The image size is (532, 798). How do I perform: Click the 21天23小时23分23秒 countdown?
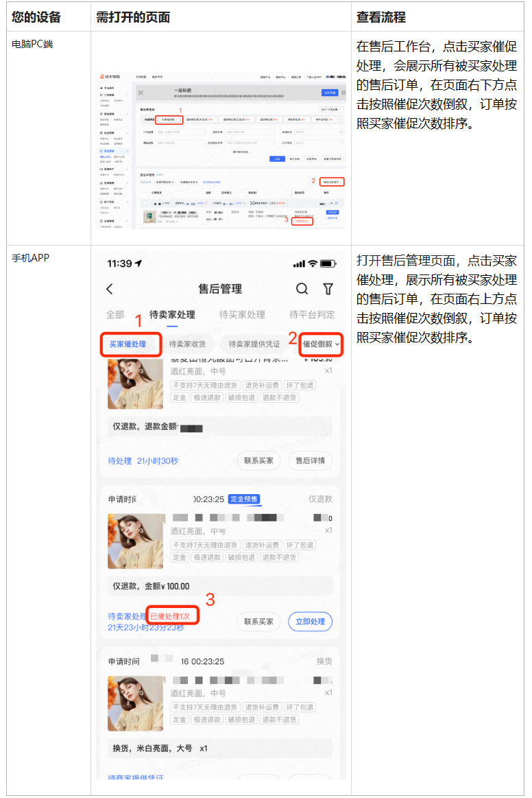(x=146, y=628)
